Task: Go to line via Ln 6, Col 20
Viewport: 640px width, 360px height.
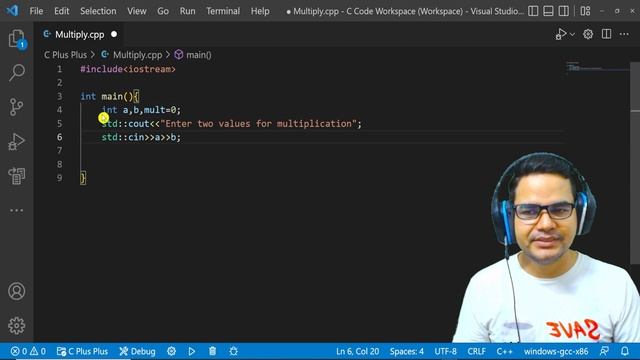Action: pos(358,351)
